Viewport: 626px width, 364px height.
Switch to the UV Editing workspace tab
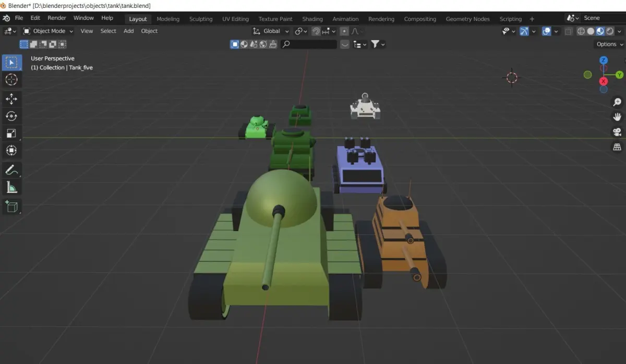(x=235, y=19)
